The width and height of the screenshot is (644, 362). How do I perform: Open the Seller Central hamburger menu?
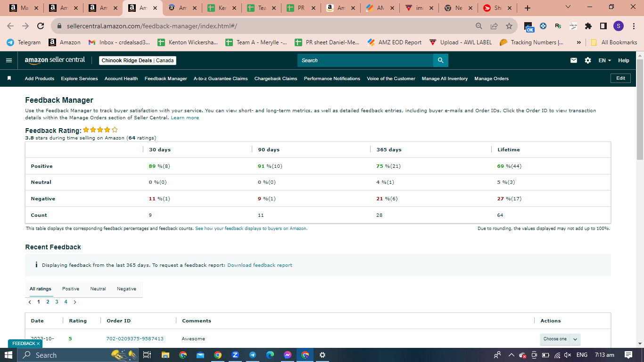coord(9,60)
